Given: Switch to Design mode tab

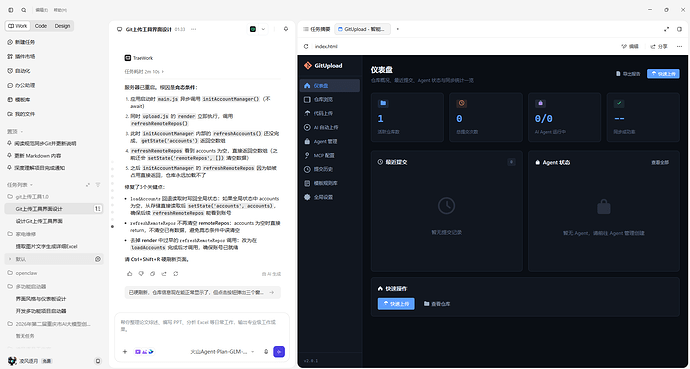Looking at the screenshot, I should [x=62, y=26].
